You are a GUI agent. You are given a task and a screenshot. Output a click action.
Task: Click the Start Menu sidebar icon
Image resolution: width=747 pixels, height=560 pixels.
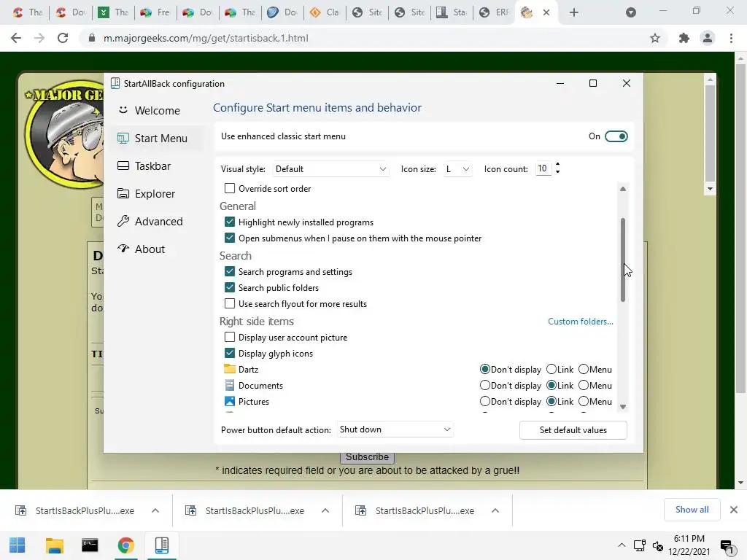(123, 138)
